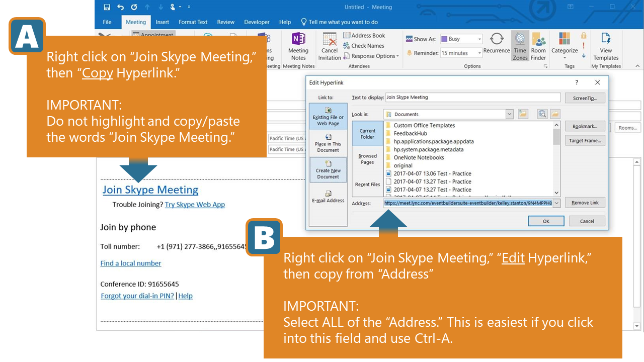Select E-mail Address link type
Viewport: 644px width, 362px height.
pyautogui.click(x=328, y=196)
